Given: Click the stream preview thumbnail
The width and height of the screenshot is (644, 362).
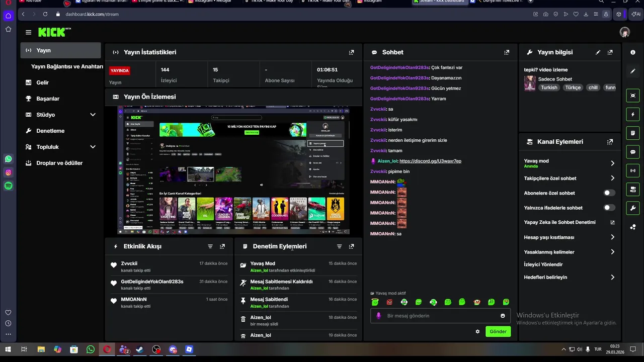Looking at the screenshot, I should coord(233,170).
